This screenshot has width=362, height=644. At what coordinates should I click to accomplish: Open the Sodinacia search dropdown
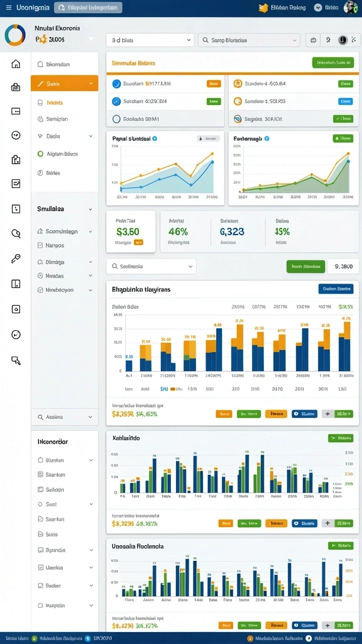[151, 266]
